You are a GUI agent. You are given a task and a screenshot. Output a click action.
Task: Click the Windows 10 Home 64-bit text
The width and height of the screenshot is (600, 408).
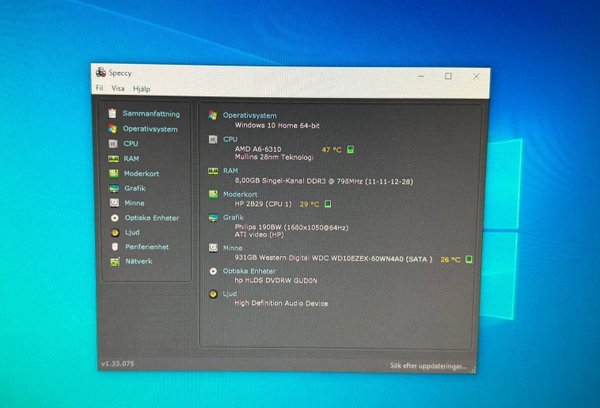click(x=277, y=125)
